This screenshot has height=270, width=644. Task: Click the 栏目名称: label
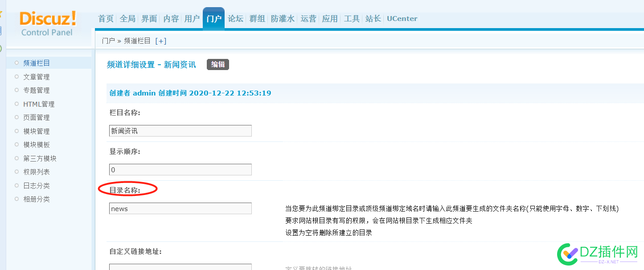[x=125, y=113]
